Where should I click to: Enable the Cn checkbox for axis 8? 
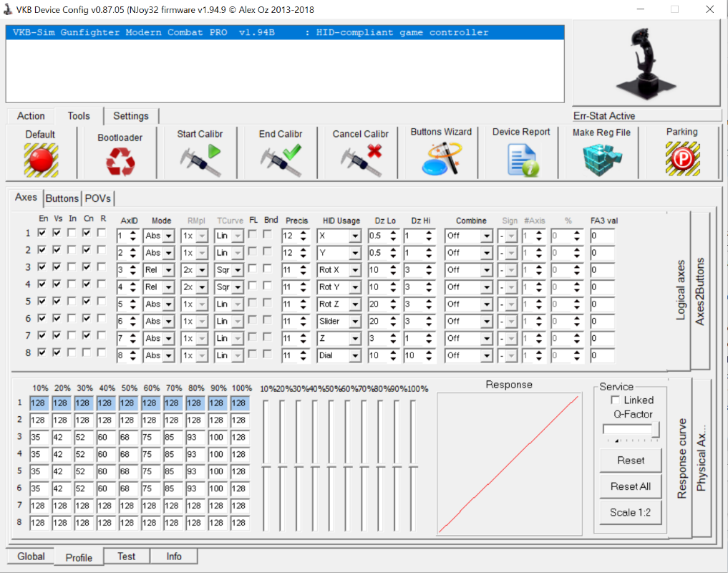pyautogui.click(x=87, y=352)
